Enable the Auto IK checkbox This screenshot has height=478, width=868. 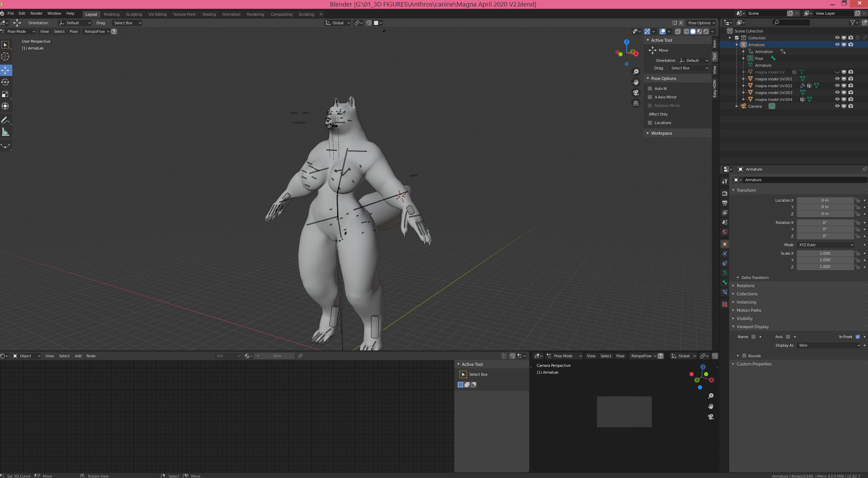650,89
